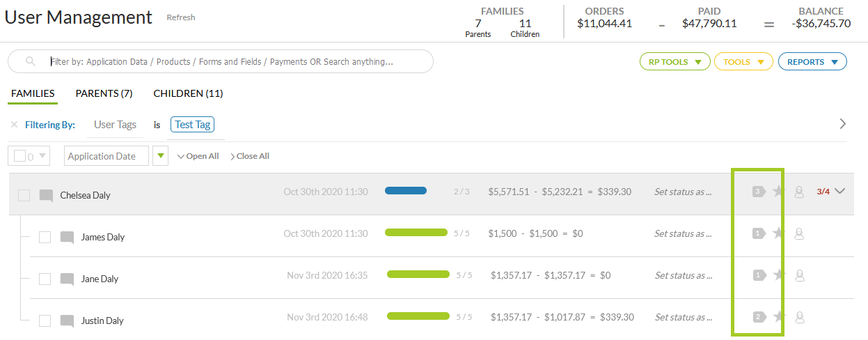Check the box beside Justin Daly

(x=45, y=321)
